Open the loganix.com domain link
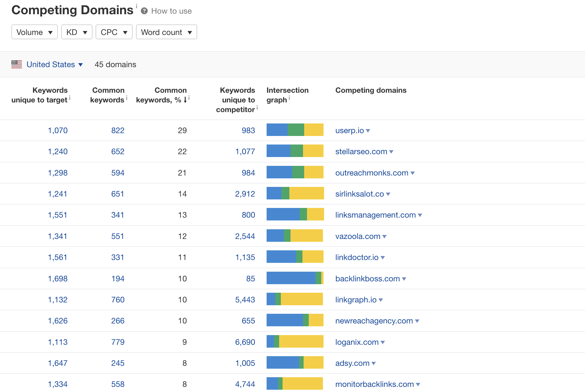Viewport: 585px width, 392px height. click(x=357, y=342)
